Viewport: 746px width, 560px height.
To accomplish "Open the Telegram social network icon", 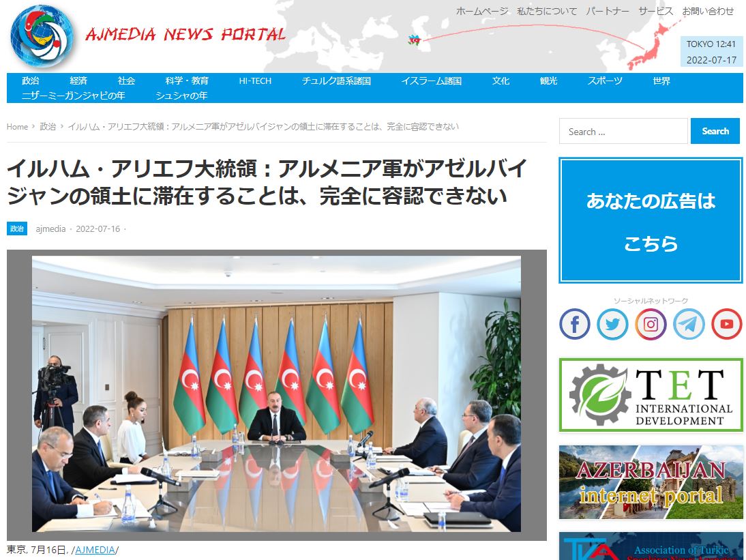I will pos(689,325).
